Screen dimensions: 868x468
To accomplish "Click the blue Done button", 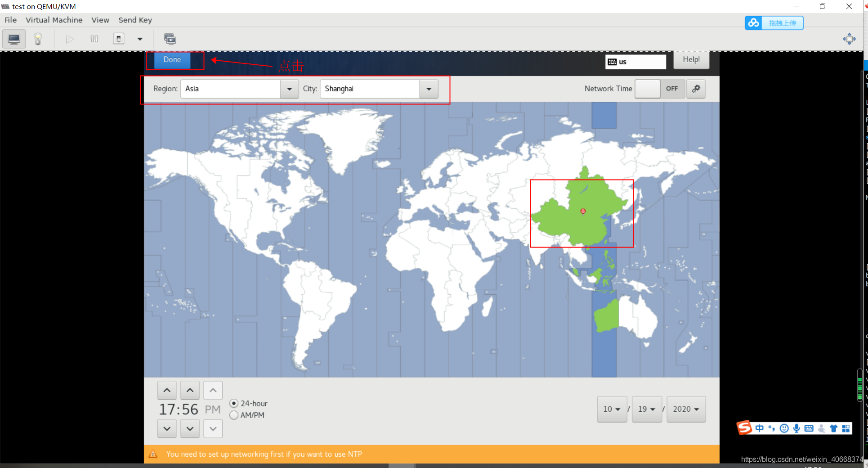I will pyautogui.click(x=172, y=60).
